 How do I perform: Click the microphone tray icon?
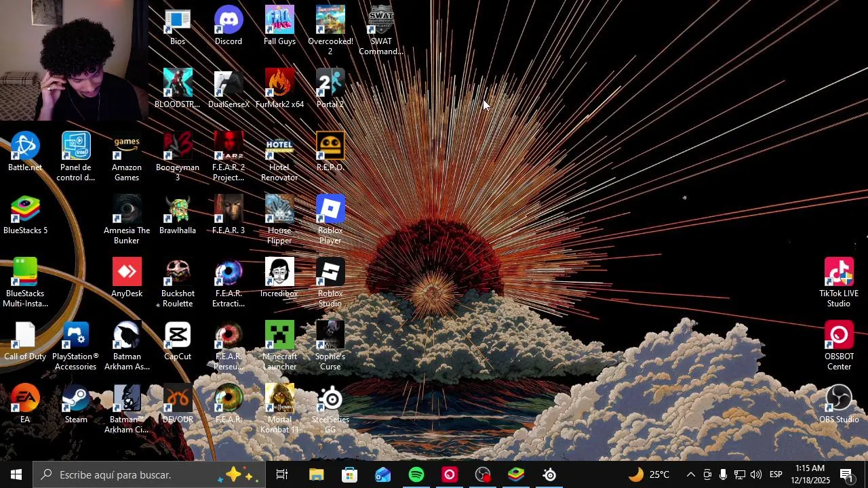[723, 474]
